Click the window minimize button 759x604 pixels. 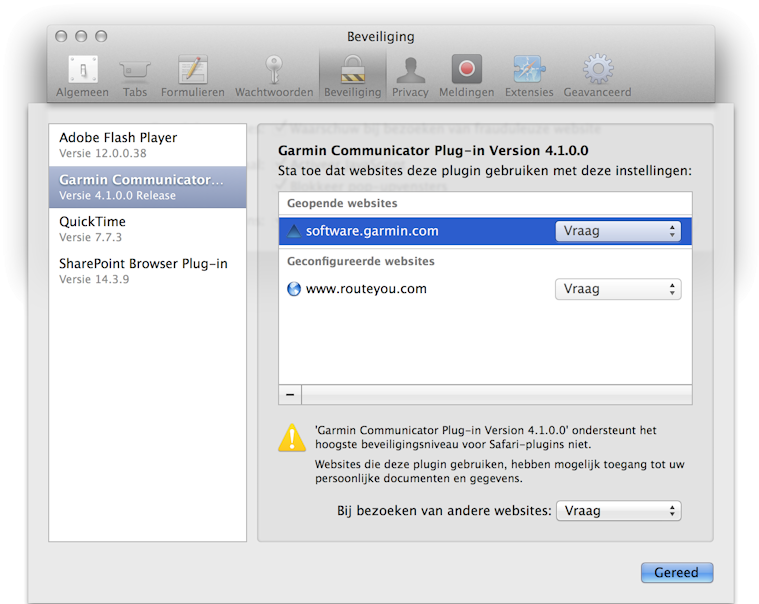81,36
